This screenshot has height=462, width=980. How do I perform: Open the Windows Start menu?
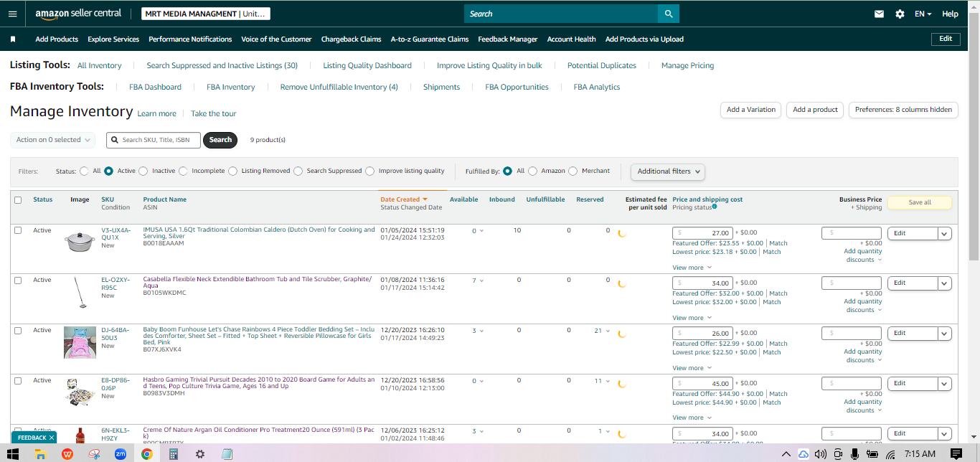(13, 453)
